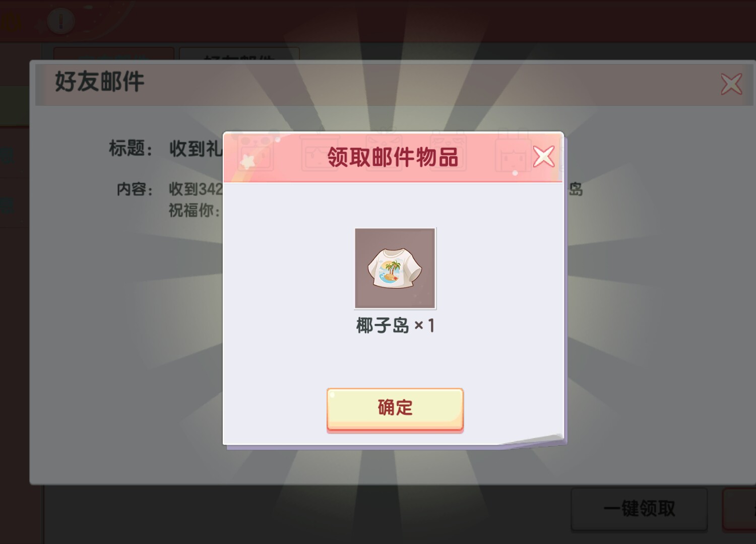Image resolution: width=756 pixels, height=544 pixels.
Task: Confirm the item claim with 确定
Action: pos(395,409)
